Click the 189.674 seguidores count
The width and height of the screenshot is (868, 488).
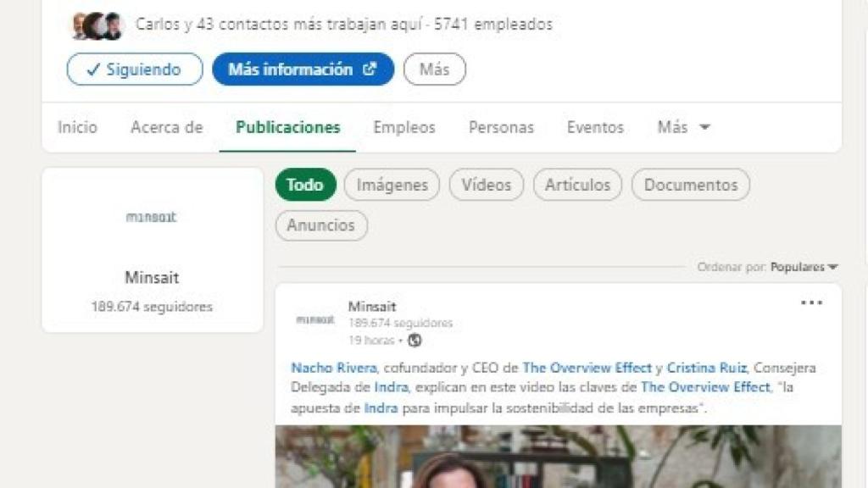(x=152, y=306)
